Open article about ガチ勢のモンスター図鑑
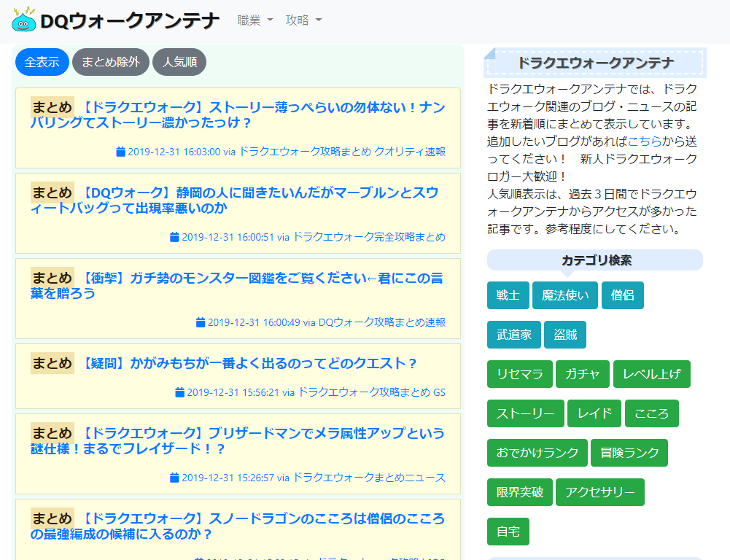The height and width of the screenshot is (560, 730). coord(237,285)
